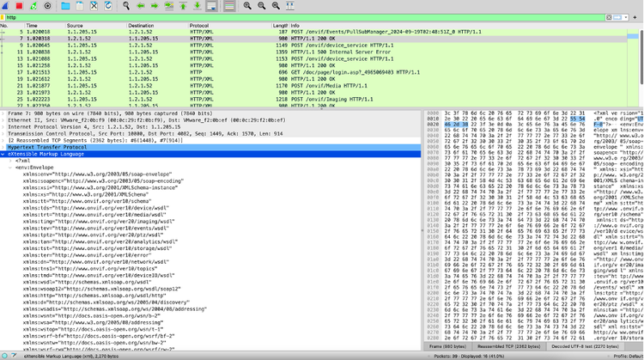Stop the running capture with the red square
The image size is (644, 360).
pos(20,5)
